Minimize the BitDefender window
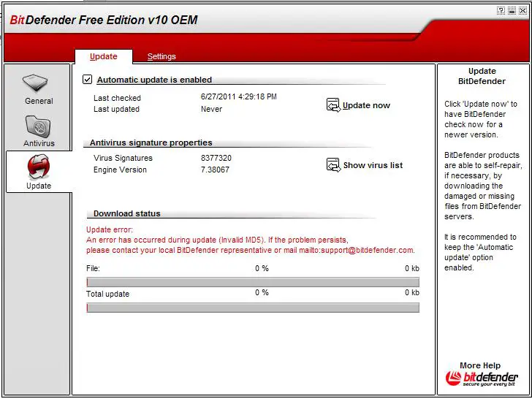532x399 pixels. coord(512,11)
